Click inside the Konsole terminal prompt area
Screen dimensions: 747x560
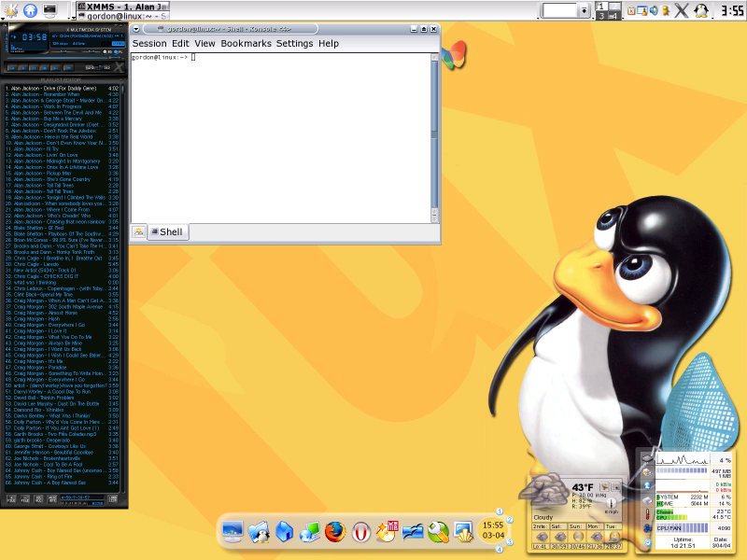[281, 138]
